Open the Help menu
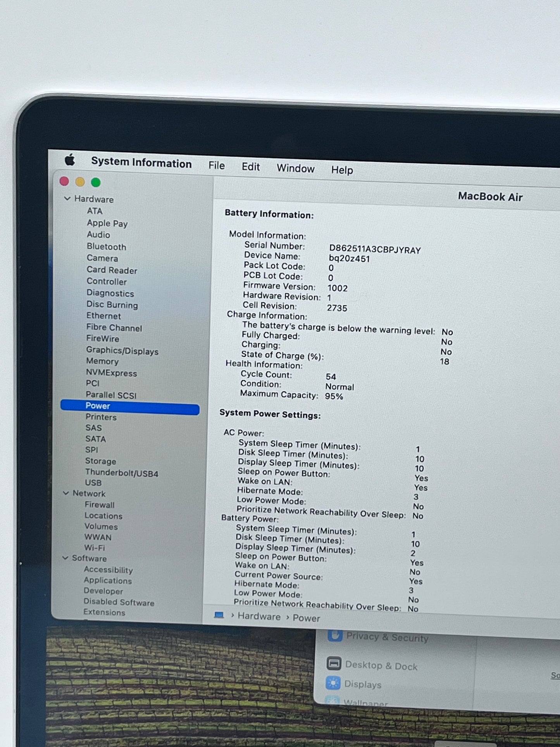Viewport: 560px width, 747px height. (x=342, y=170)
